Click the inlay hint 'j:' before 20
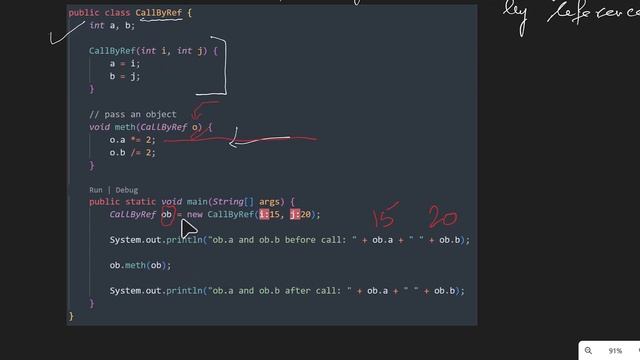Screen dimensions: 640x360 (295, 214)
